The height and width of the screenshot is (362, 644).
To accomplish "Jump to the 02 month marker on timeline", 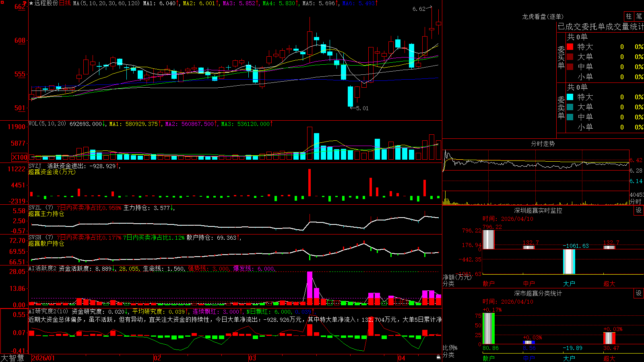I will [157, 358].
